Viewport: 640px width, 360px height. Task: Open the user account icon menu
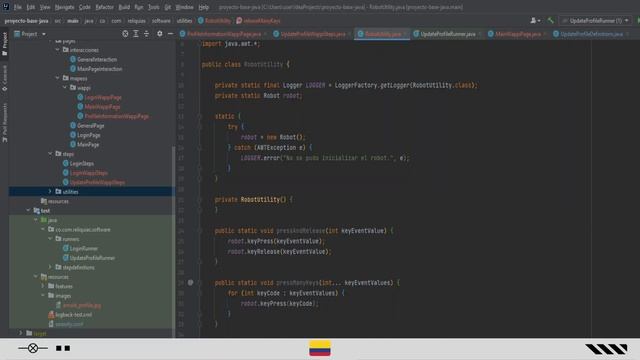[x=535, y=20]
